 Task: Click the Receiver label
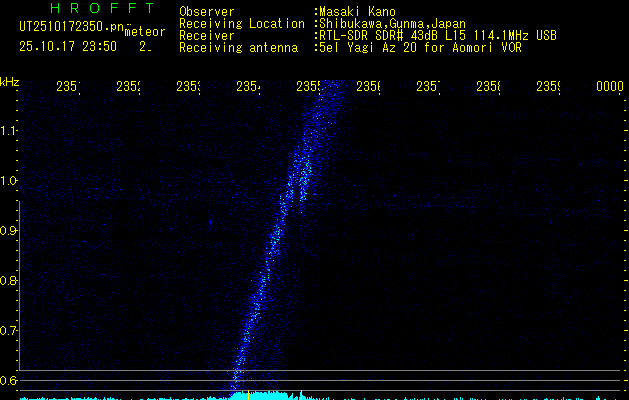coord(207,36)
